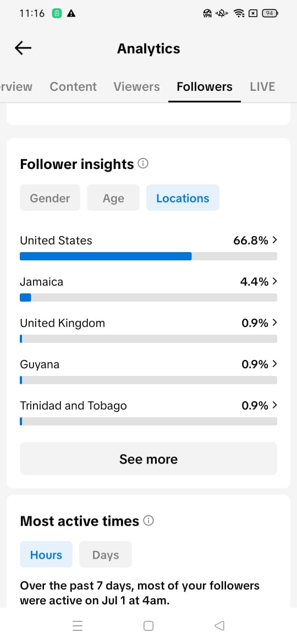
Task: Tap the See more button
Action: click(x=148, y=459)
